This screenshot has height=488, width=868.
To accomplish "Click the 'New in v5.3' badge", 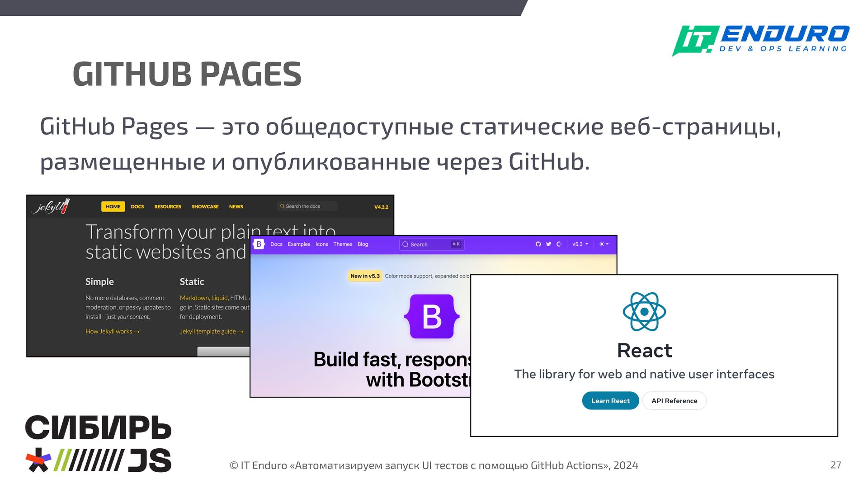I will pos(365,276).
